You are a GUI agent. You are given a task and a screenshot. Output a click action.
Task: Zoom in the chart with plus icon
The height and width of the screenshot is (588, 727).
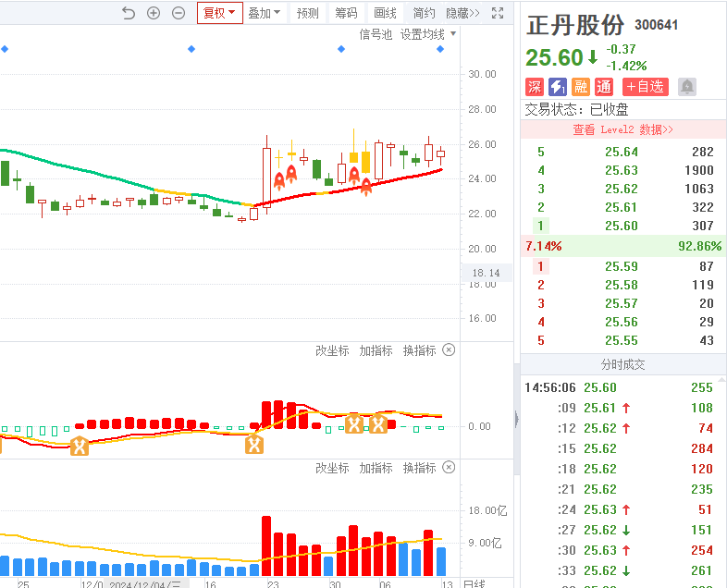point(154,13)
